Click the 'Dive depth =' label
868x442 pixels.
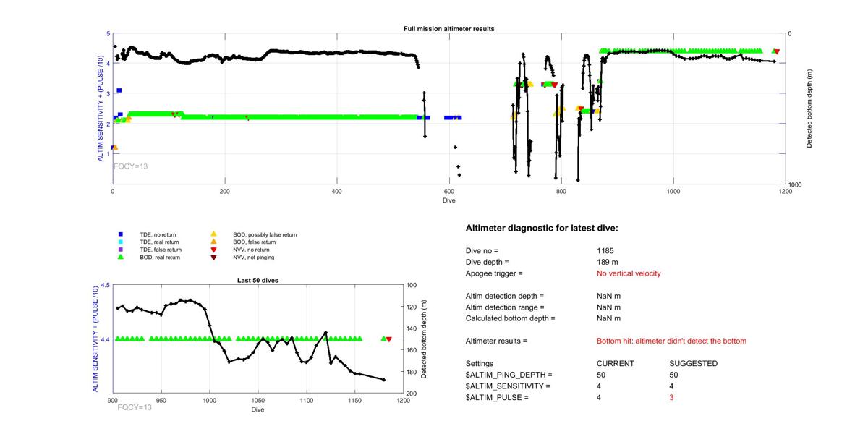[x=488, y=262]
